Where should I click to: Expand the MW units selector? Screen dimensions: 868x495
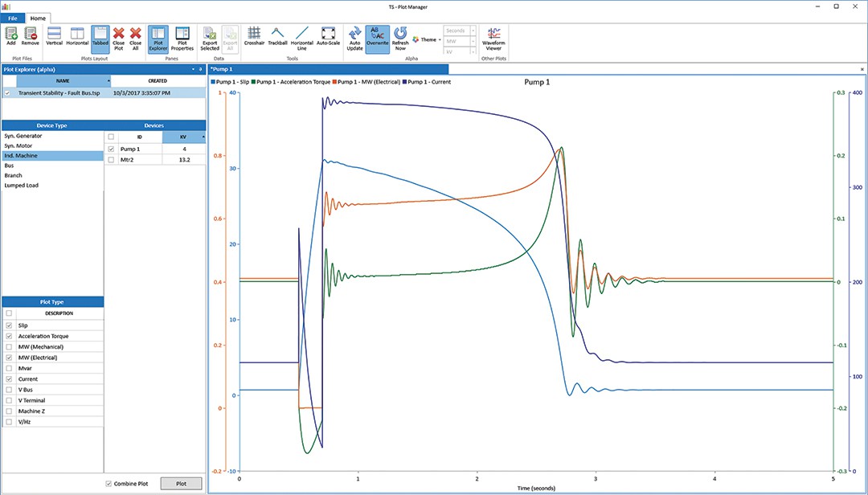click(473, 41)
